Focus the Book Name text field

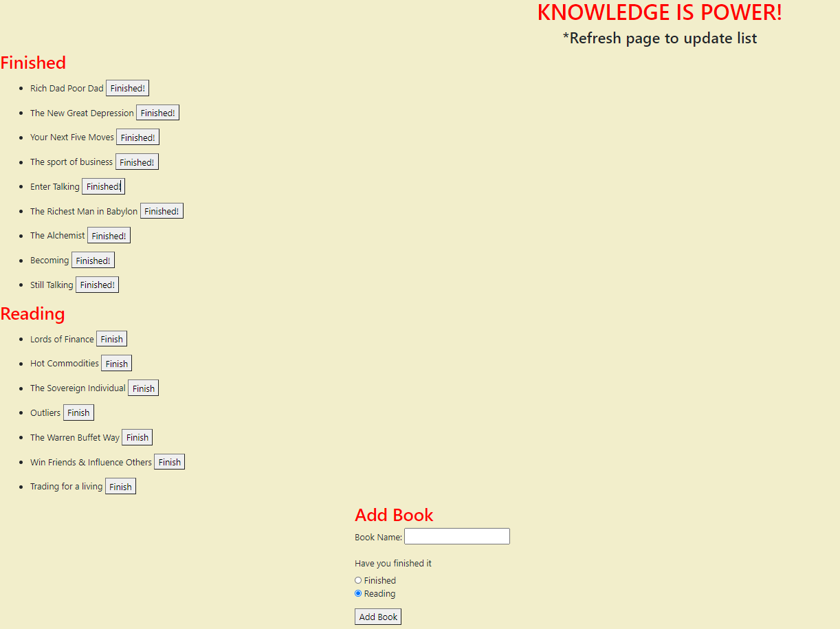tap(456, 536)
